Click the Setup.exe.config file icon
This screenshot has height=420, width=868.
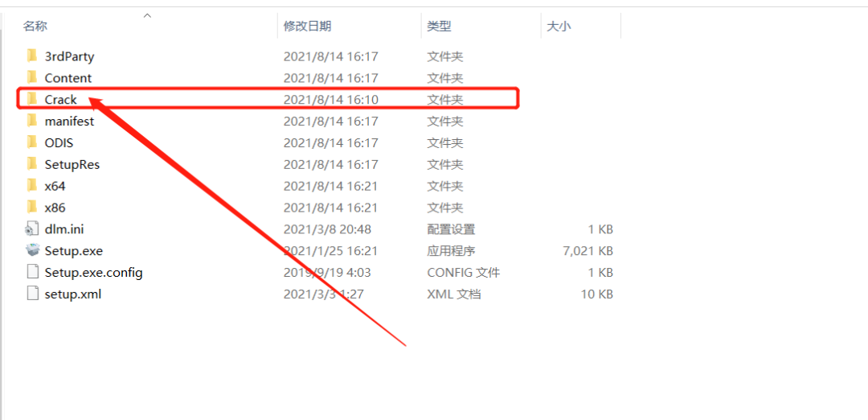pos(33,272)
